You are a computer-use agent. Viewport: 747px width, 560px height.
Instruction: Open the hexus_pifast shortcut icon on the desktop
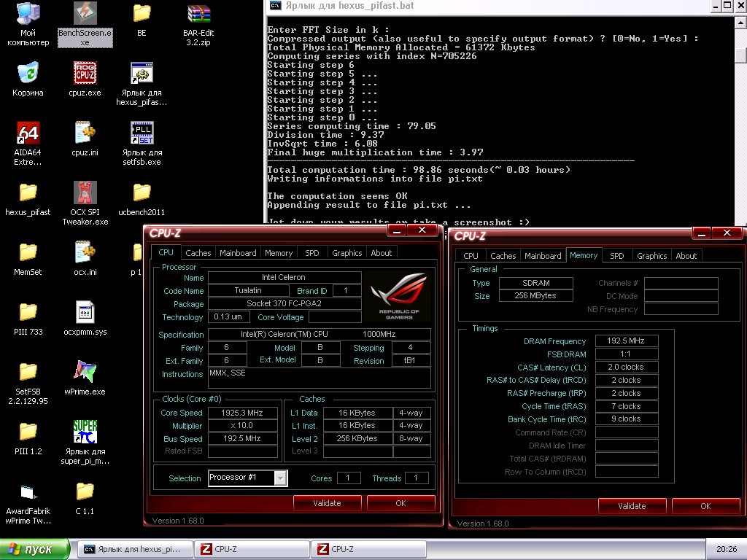coord(142,84)
